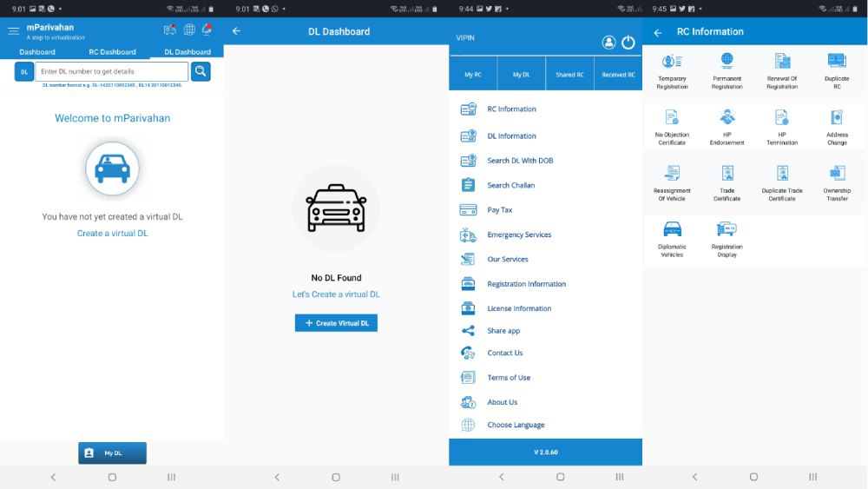
Task: Select the DL Dashboard tab
Action: [187, 52]
